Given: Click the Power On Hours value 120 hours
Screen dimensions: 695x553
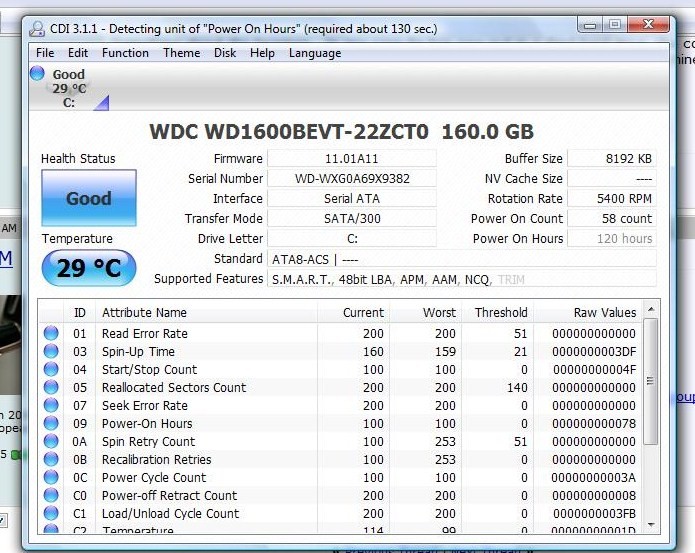Looking at the screenshot, I should pyautogui.click(x=612, y=239).
